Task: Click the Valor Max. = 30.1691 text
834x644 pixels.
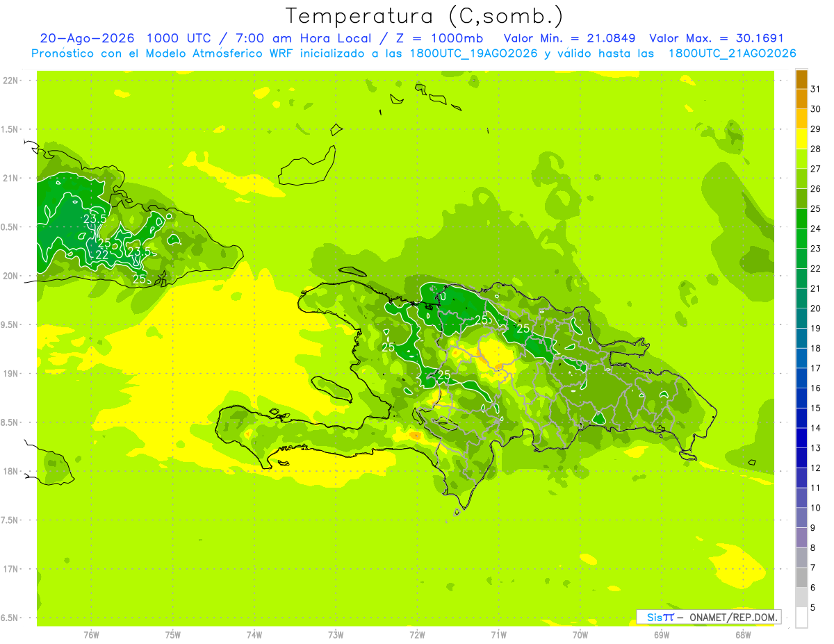Action: point(717,38)
